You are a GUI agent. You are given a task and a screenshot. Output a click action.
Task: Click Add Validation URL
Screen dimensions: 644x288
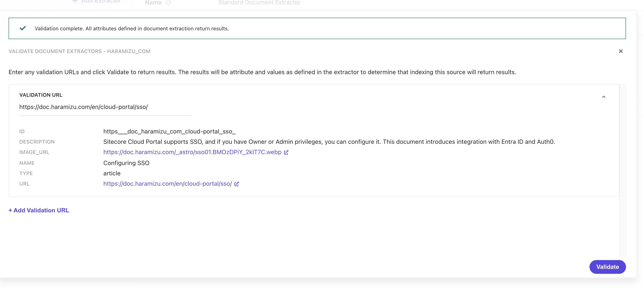tap(39, 210)
